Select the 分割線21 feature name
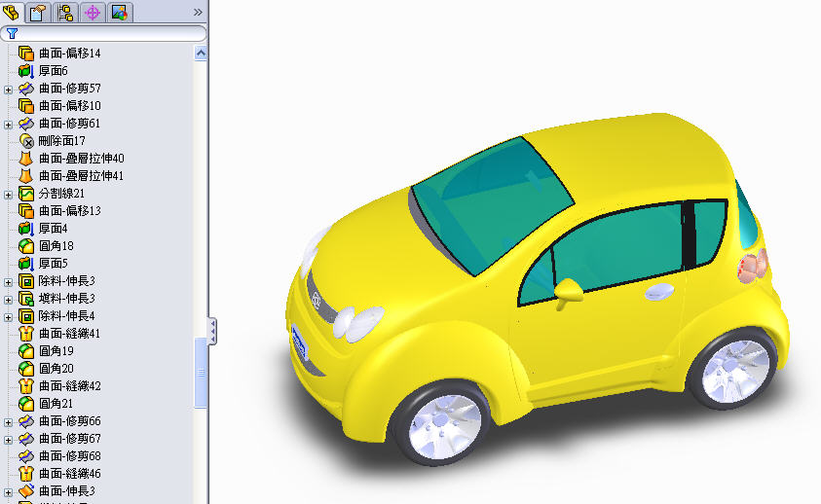Screen dimensions: 821x504 point(61,194)
